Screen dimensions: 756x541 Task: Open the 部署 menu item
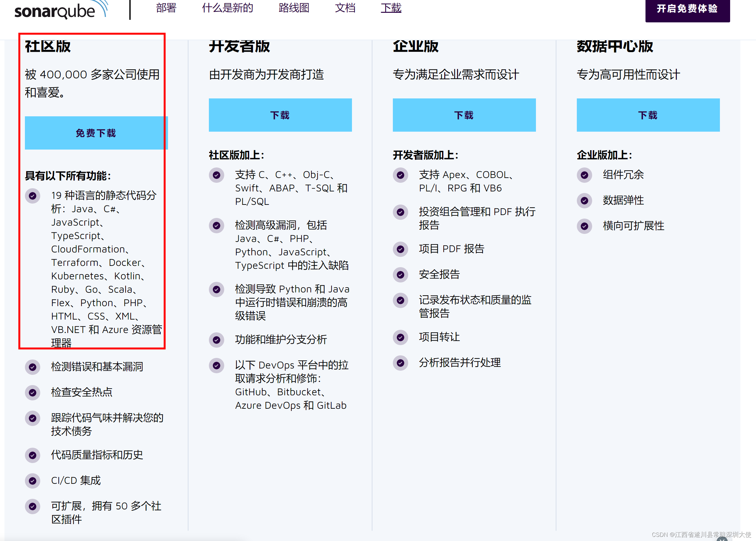coord(166,8)
